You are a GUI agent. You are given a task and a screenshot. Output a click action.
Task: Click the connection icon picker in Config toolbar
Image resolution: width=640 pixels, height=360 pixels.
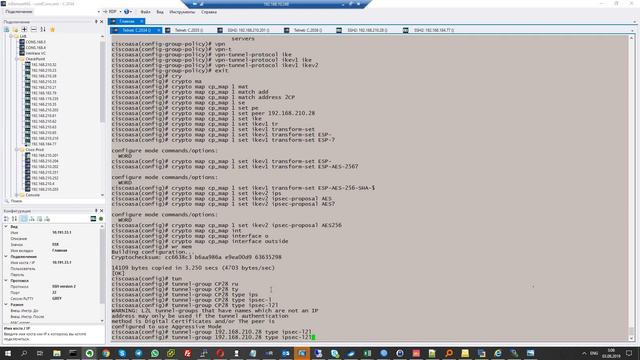click(93, 219)
